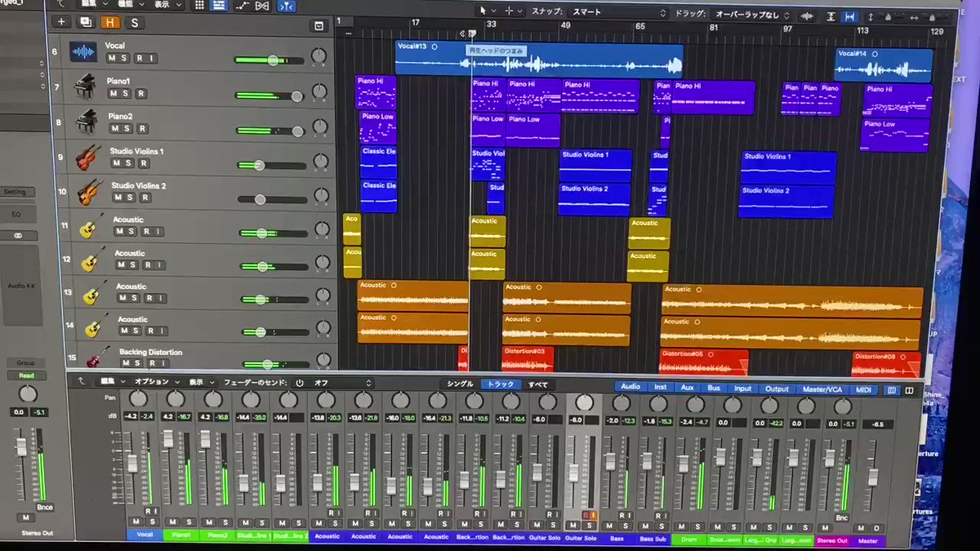Click the MIDI filter button in mixer
The height and width of the screenshot is (551, 980).
[862, 390]
